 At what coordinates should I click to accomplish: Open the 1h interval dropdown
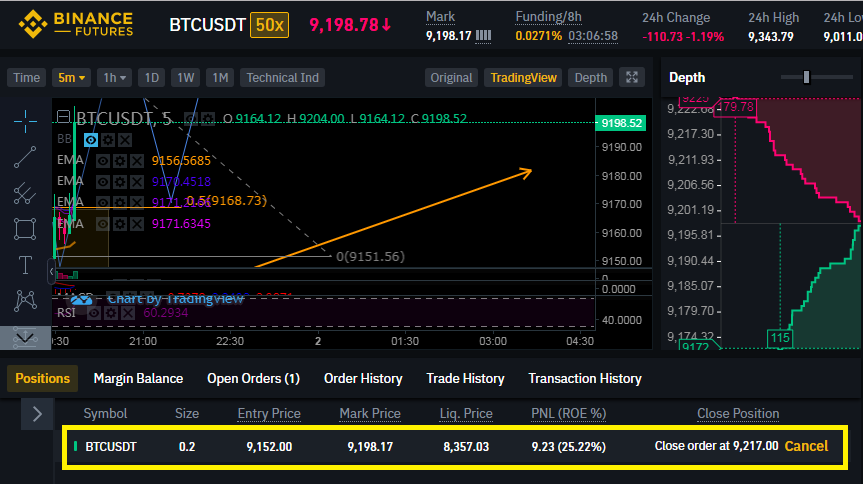coord(114,78)
